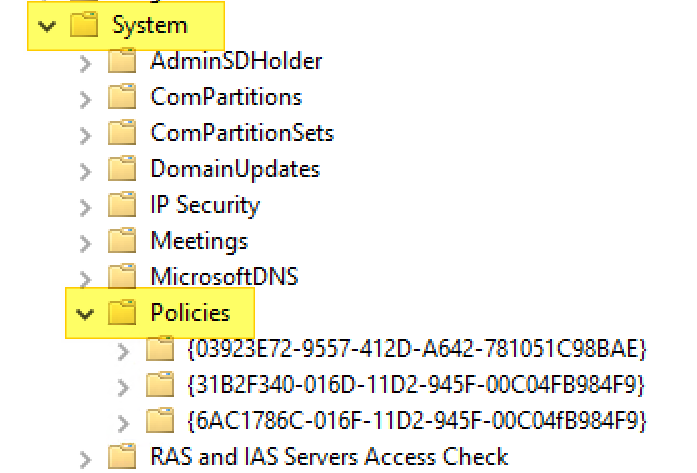Expand the ComPartitions chevron
This screenshot has height=473, width=697.
pyautogui.click(x=85, y=98)
